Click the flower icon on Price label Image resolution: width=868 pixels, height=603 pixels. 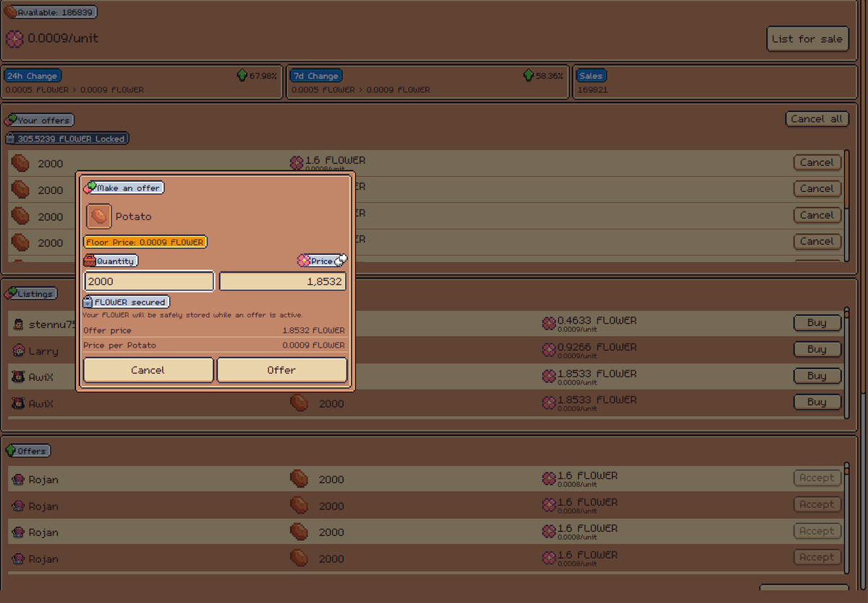point(304,261)
